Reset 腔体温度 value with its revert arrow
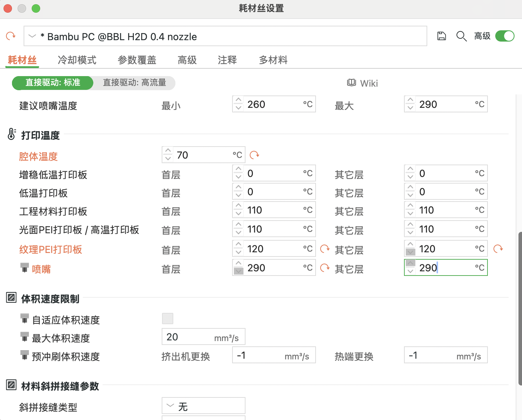The height and width of the screenshot is (420, 522). (x=254, y=155)
